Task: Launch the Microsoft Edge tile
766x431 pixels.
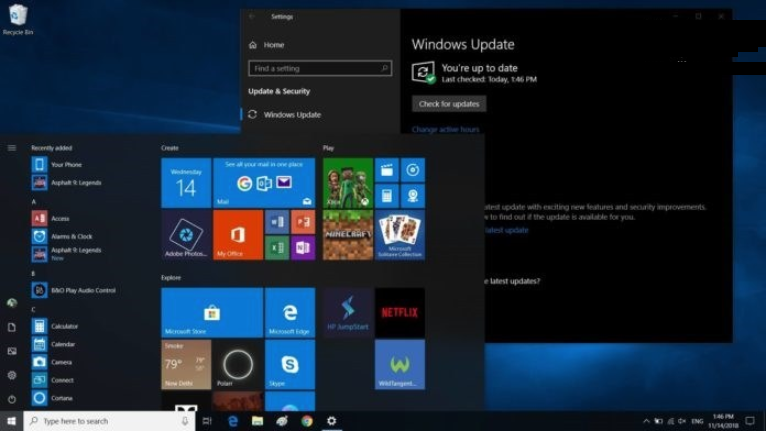Action: tap(290, 313)
